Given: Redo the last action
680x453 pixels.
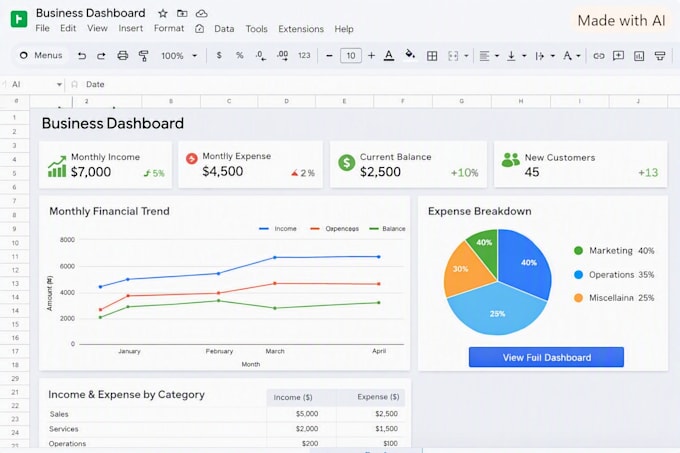Looking at the screenshot, I should 101,55.
